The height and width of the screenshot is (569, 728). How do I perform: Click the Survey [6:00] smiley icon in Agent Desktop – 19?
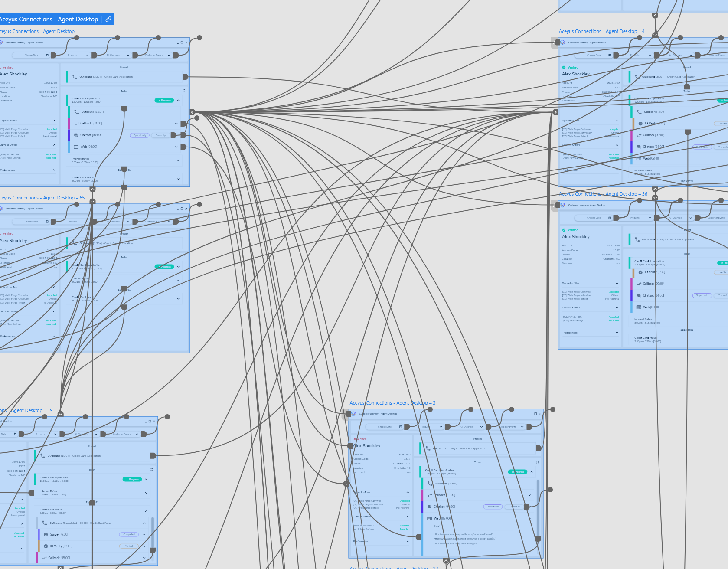(x=46, y=535)
